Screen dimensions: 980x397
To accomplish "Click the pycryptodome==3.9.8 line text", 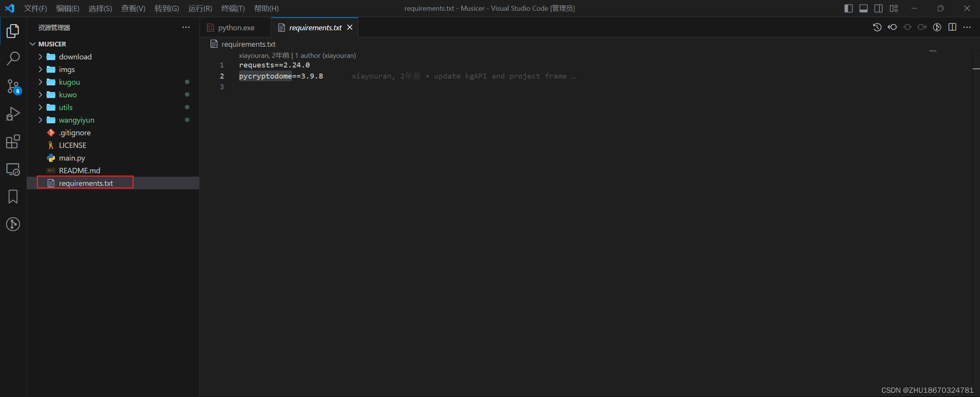I will click(281, 76).
